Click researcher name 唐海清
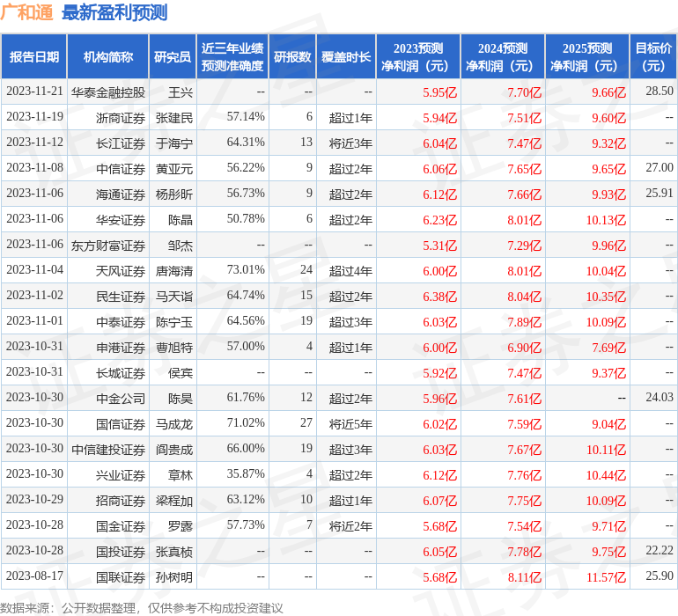678x616 pixels. tap(174, 271)
